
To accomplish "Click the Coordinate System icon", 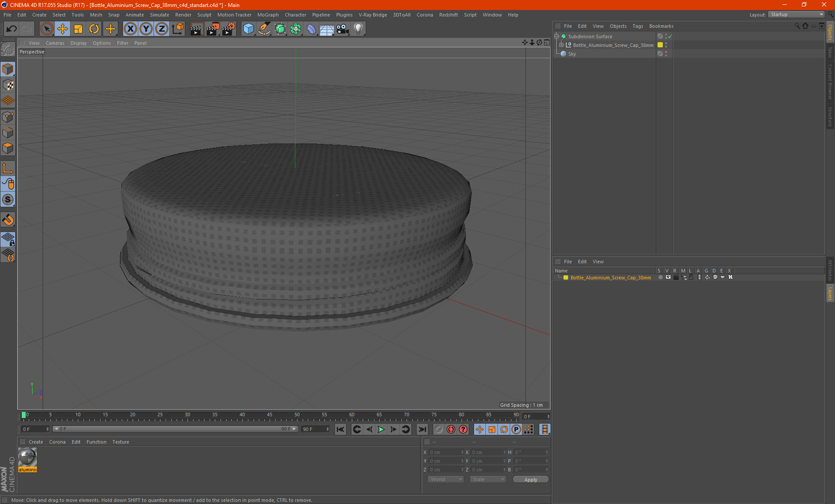I will tap(177, 29).
